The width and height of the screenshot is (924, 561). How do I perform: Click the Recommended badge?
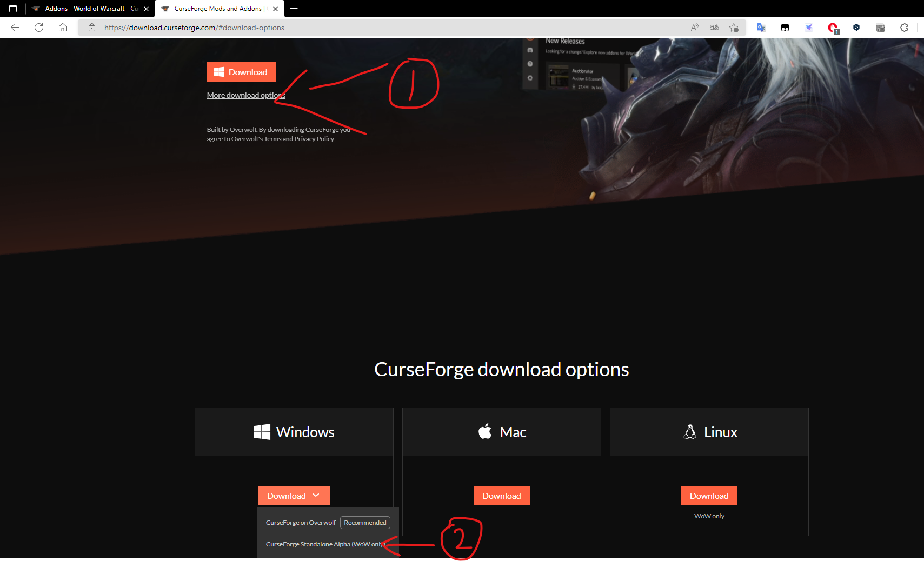(365, 523)
